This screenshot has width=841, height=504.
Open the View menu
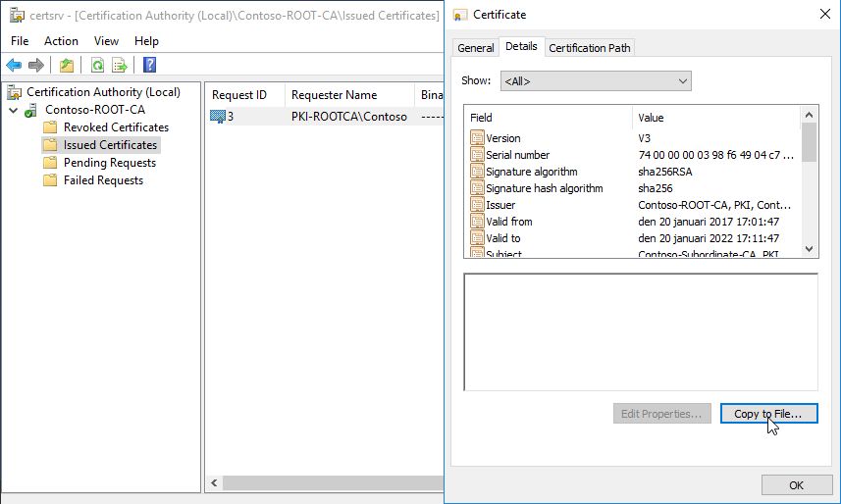[x=106, y=41]
